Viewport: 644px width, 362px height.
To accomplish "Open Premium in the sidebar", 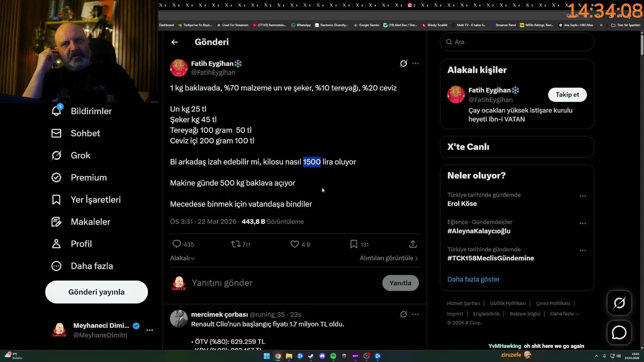I will tap(79, 177).
